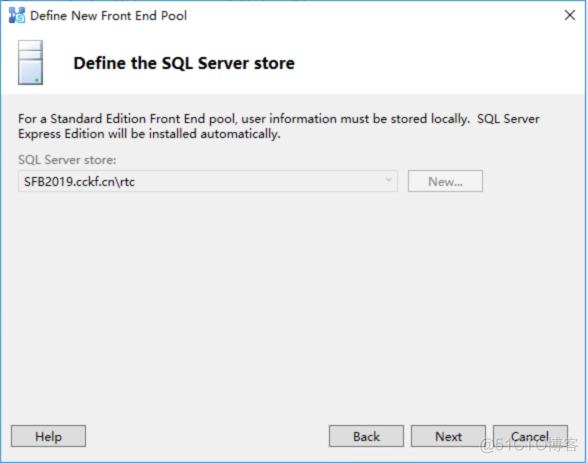
Task: Click the New... SQL store button
Action: [x=445, y=181]
